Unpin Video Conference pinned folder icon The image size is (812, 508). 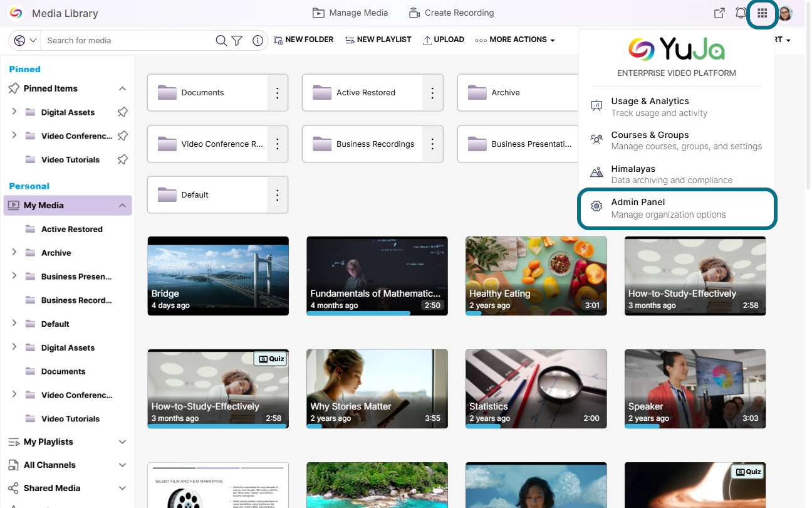[123, 135]
